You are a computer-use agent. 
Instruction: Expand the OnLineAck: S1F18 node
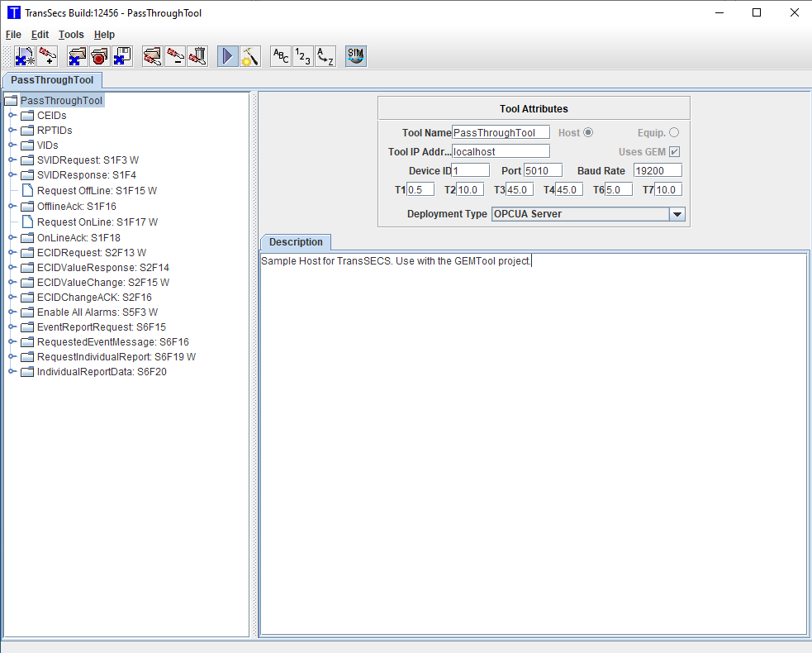12,238
